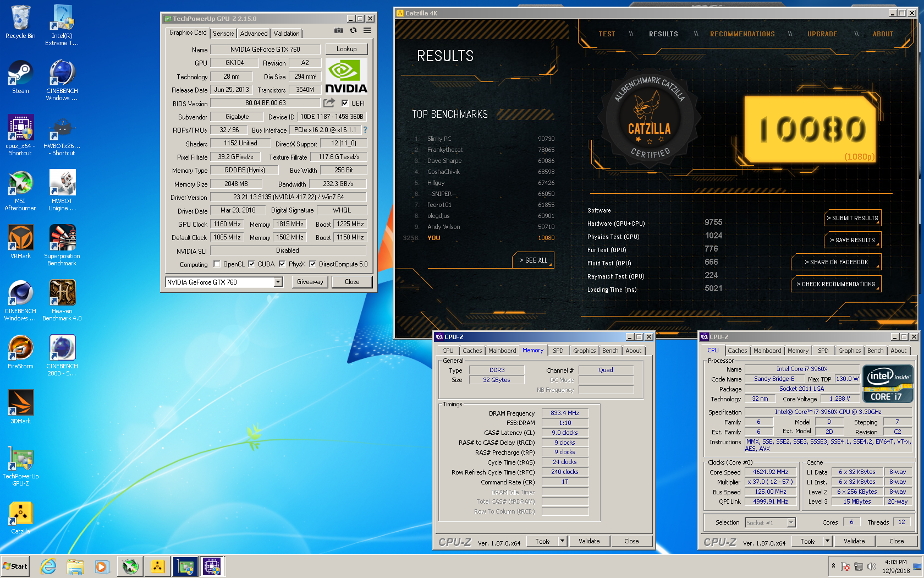
Task: Click Validate in CPU-Z Memory window
Action: tap(589, 541)
